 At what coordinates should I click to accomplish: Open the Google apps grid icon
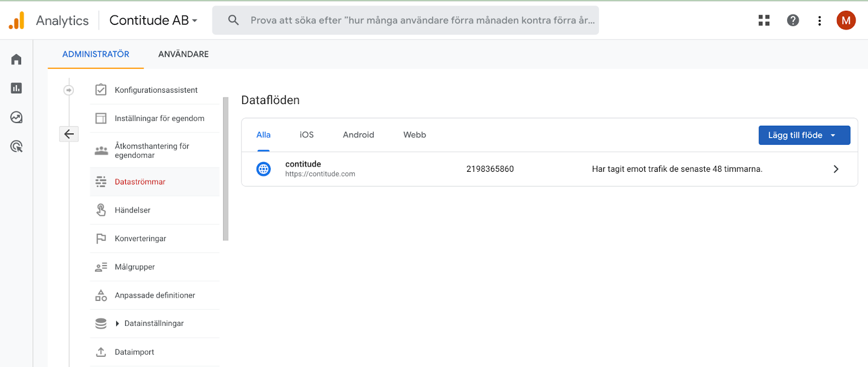pos(764,21)
